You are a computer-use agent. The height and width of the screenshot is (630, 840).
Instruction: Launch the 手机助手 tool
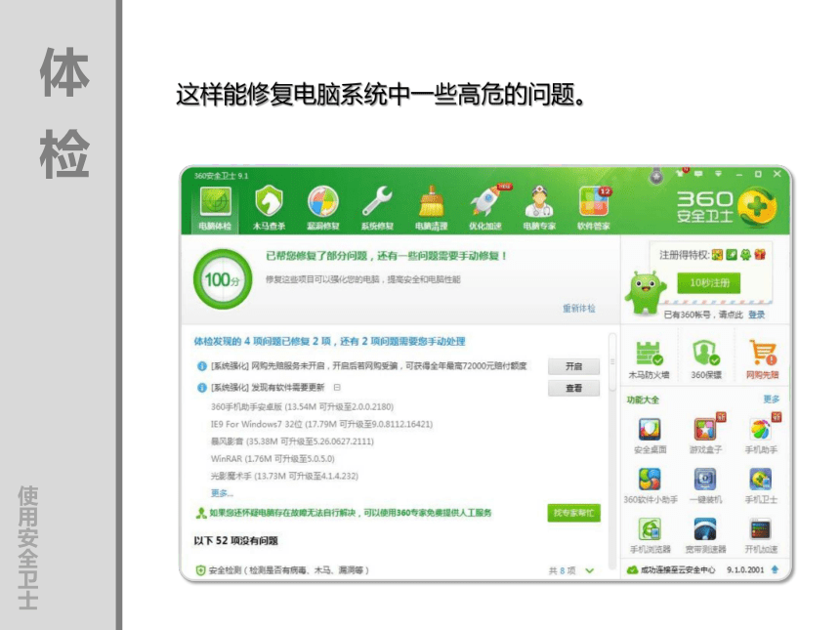pos(761,429)
